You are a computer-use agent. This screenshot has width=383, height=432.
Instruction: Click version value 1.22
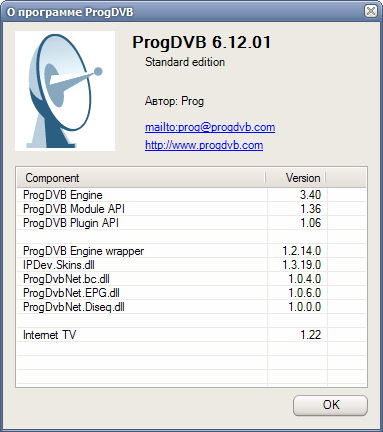310,335
